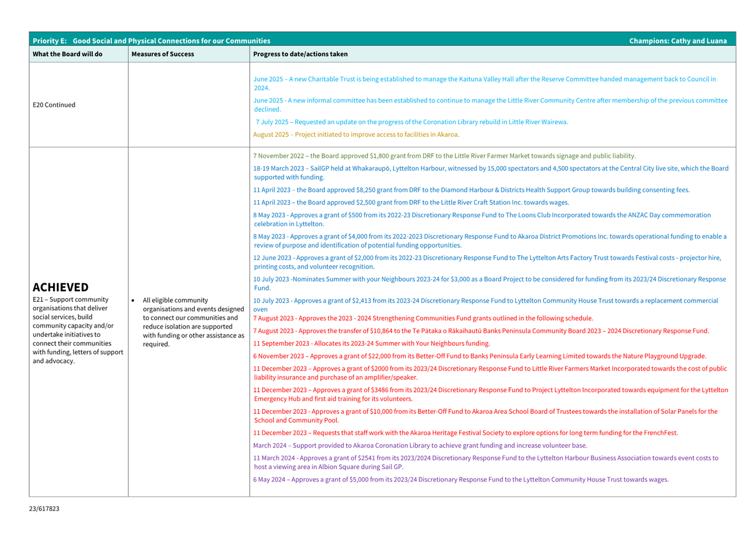Click the 7 November 2022 Farmer Market entry
The height and width of the screenshot is (535, 756).
pos(444,156)
